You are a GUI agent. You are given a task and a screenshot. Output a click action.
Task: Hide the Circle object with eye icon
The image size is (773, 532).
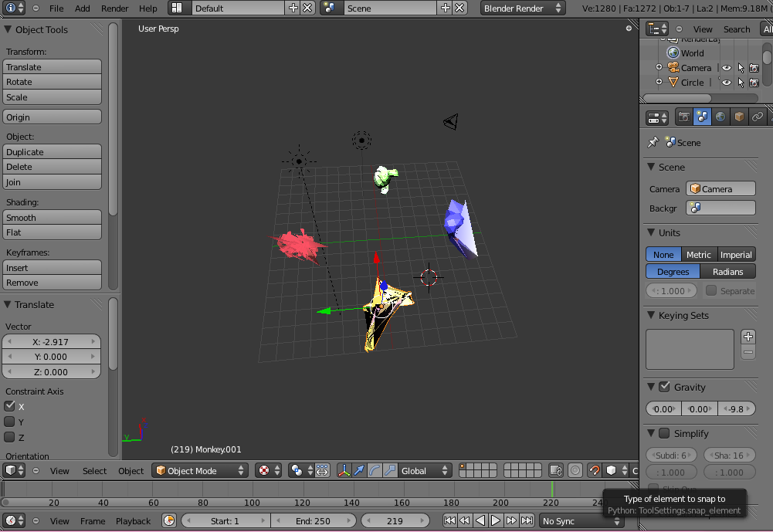727,83
